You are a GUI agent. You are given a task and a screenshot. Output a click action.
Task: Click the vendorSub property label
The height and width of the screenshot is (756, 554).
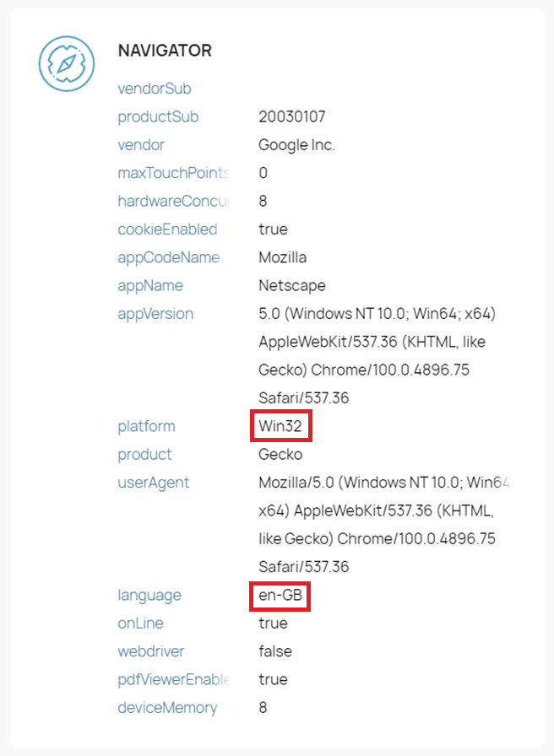pyautogui.click(x=155, y=89)
